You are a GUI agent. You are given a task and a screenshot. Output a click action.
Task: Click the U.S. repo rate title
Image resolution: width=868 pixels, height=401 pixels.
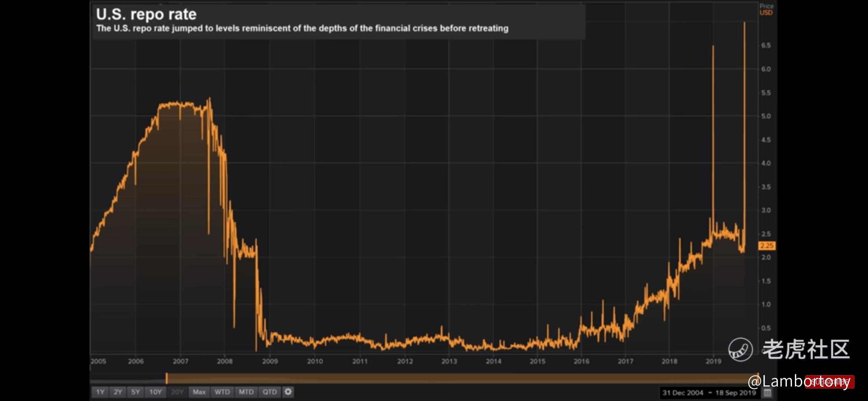[x=146, y=14]
